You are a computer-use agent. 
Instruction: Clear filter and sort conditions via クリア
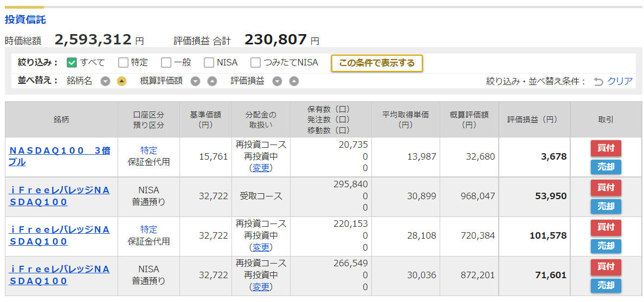click(620, 81)
